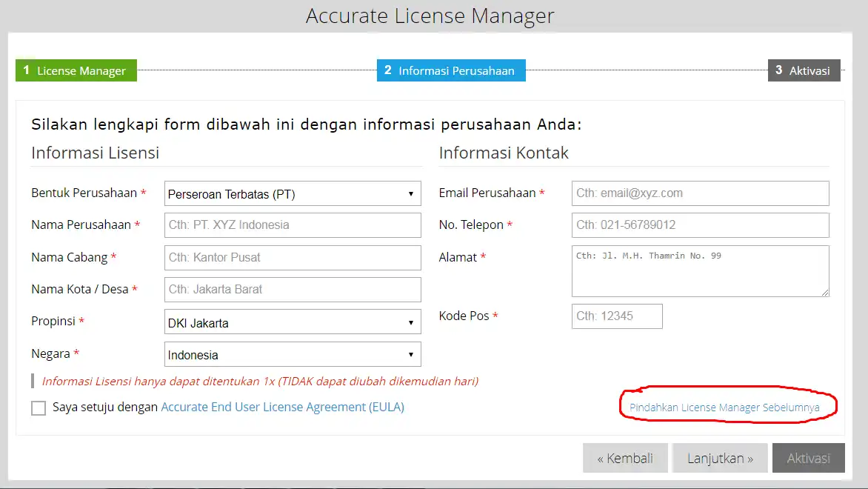The height and width of the screenshot is (489, 868).
Task: Open the Bentuk Perusahaan dropdown
Action: 293,194
